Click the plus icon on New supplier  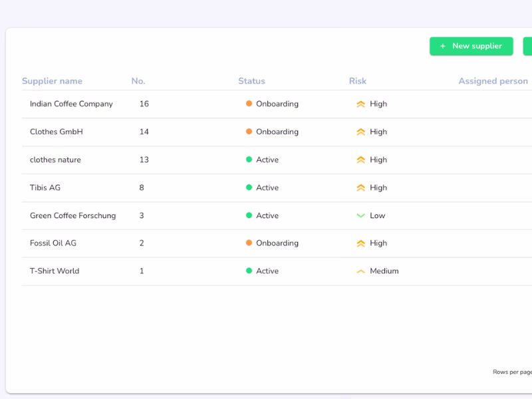[x=443, y=47]
